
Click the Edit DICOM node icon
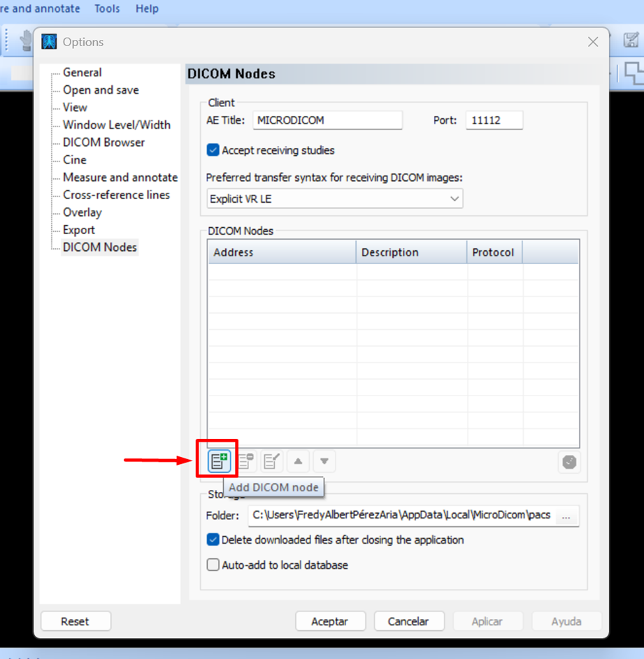coord(271,461)
